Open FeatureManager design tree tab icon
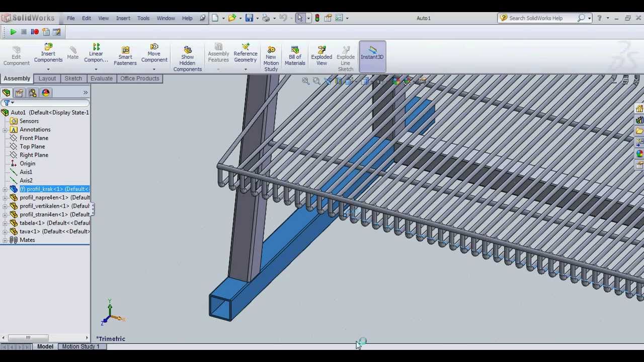The width and height of the screenshot is (644, 362). pos(6,93)
